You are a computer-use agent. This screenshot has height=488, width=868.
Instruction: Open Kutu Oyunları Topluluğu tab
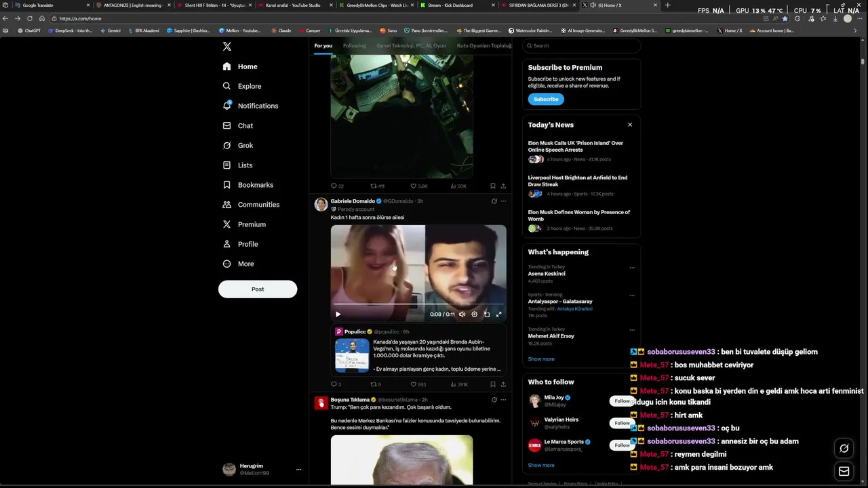pyautogui.click(x=484, y=45)
